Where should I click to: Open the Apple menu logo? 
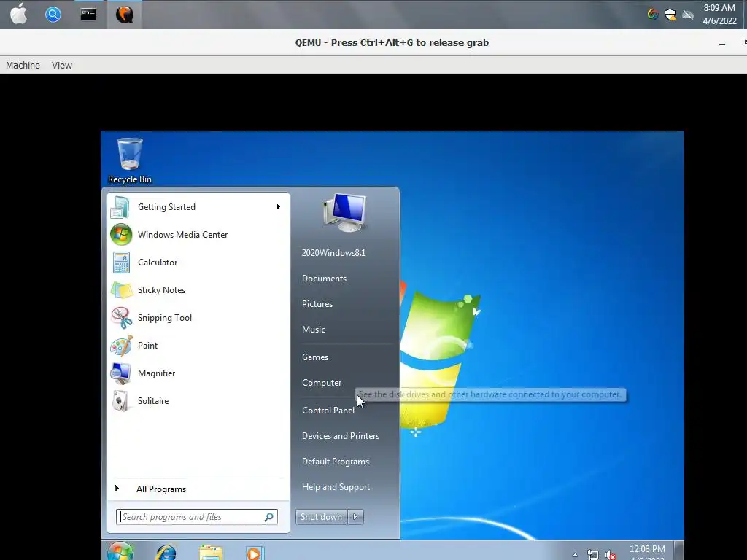18,15
